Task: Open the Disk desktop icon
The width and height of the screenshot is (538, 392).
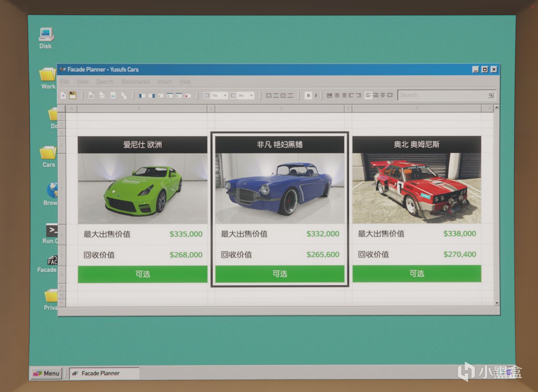Action: tap(46, 38)
